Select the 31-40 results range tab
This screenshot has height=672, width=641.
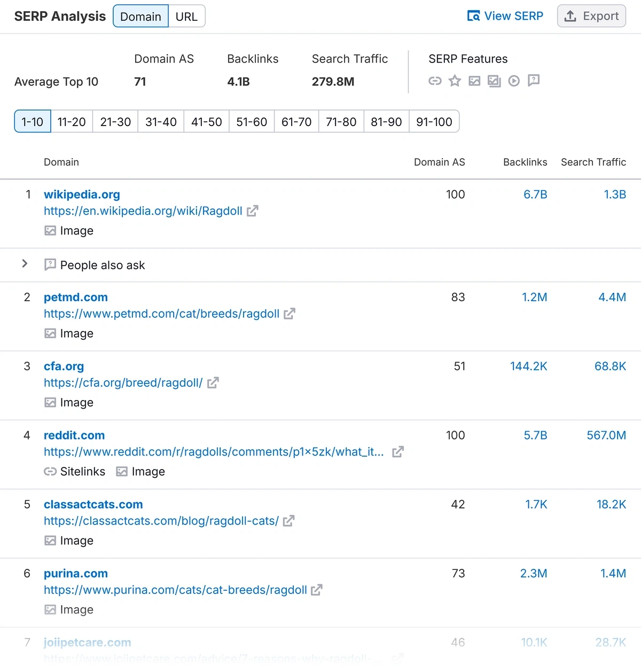161,122
